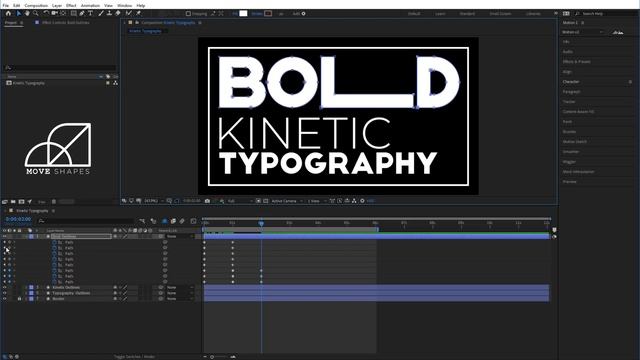The height and width of the screenshot is (360, 640).
Task: Hide the Kinetic Outlines layer
Action: pyautogui.click(x=4, y=287)
